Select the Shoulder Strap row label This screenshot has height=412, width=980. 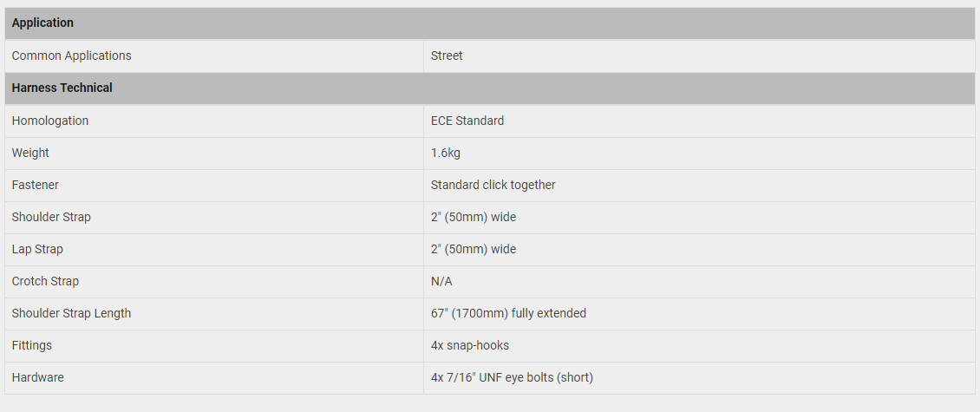pos(51,217)
